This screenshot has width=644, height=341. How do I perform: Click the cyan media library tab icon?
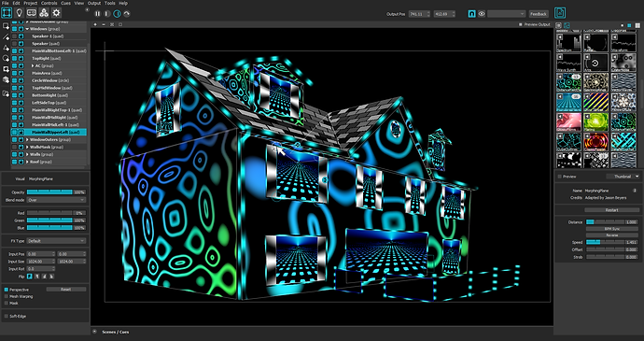(567, 25)
